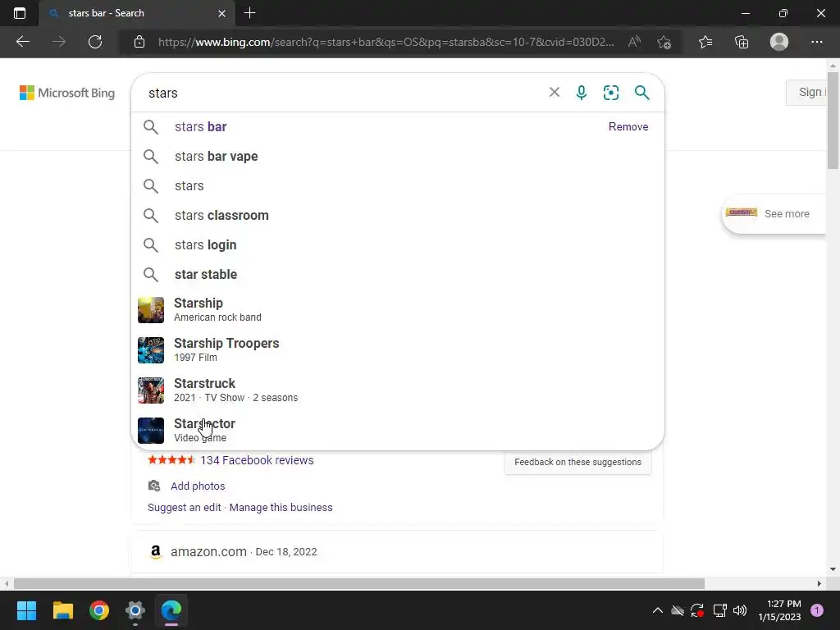Click the Add photos link
This screenshot has height=630, width=840.
pyautogui.click(x=198, y=486)
